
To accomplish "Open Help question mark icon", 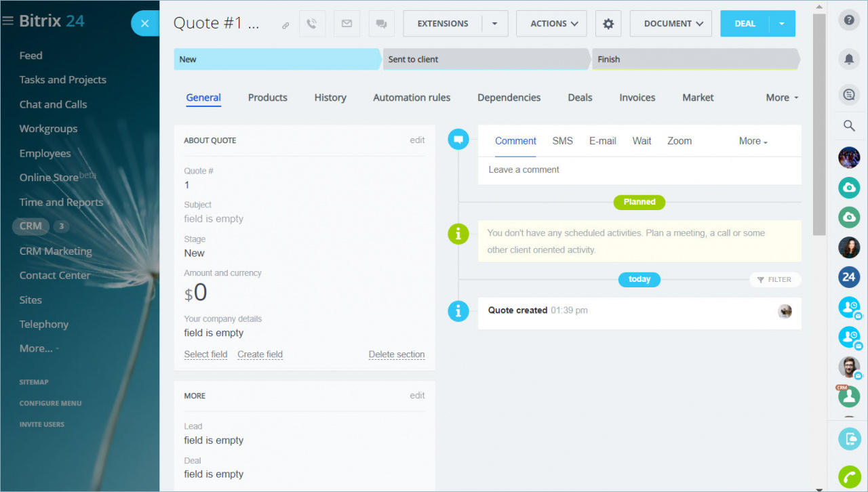I will click(x=849, y=20).
